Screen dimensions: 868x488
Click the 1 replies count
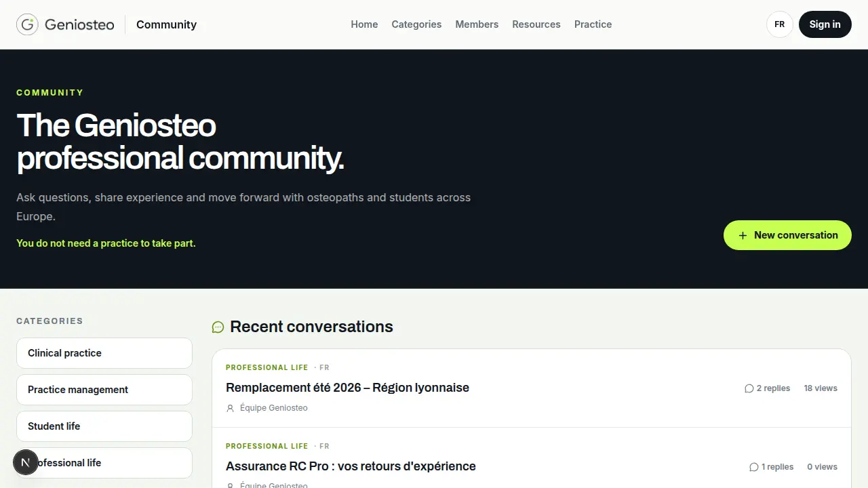pyautogui.click(x=777, y=467)
